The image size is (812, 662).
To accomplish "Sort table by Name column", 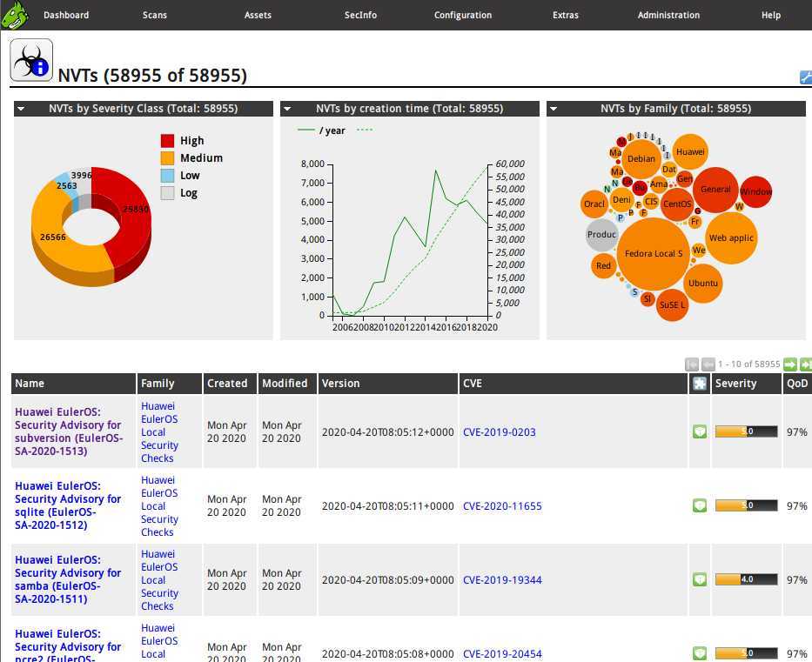I will (30, 384).
